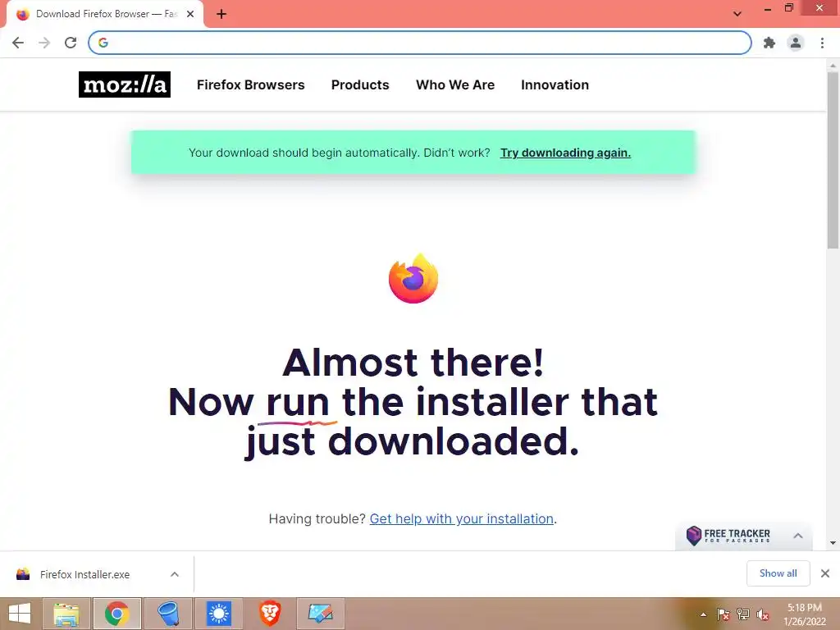Click the scrollbar down arrow
The image size is (840, 630).
[833, 543]
